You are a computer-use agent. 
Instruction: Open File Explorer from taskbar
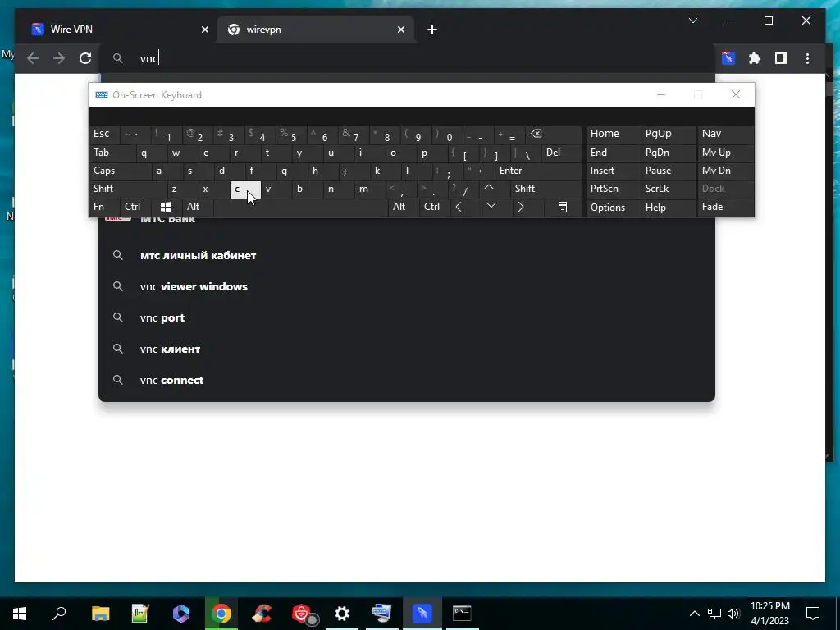click(100, 614)
